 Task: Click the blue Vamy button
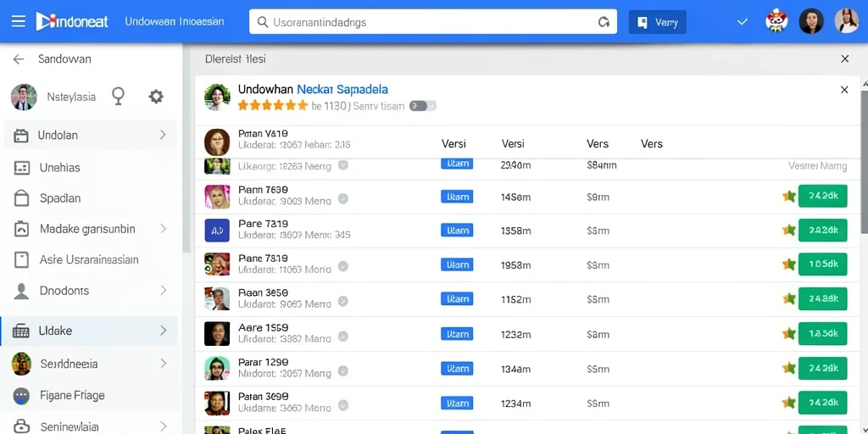657,22
